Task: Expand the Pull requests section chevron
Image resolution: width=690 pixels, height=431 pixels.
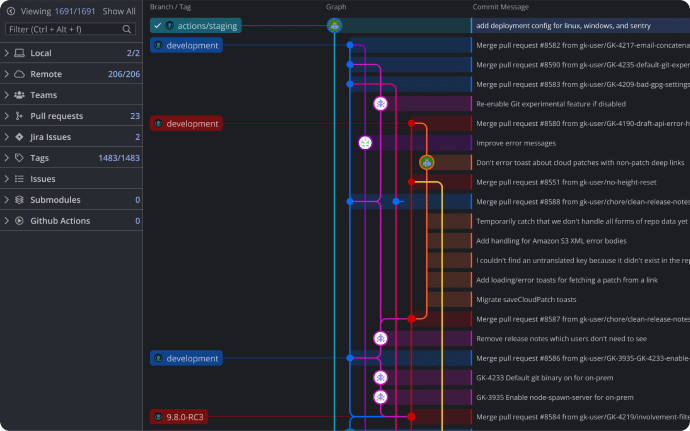Action: point(7,116)
